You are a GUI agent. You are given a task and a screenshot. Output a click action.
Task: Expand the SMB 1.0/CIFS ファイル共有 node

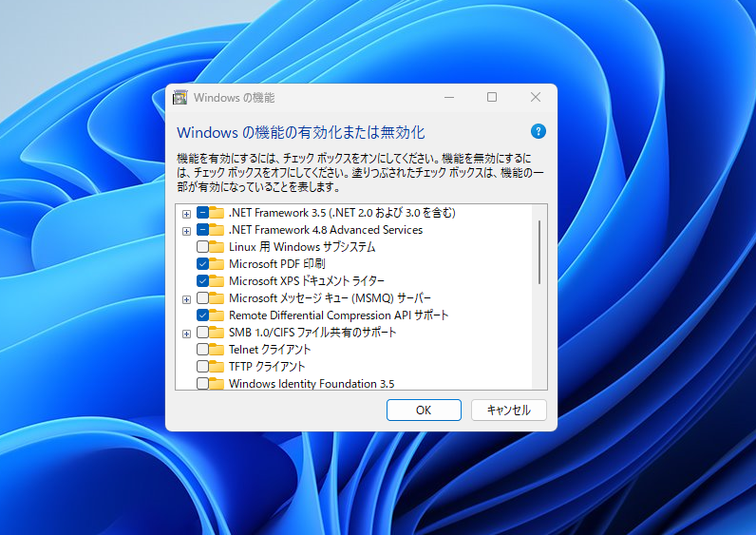(186, 334)
